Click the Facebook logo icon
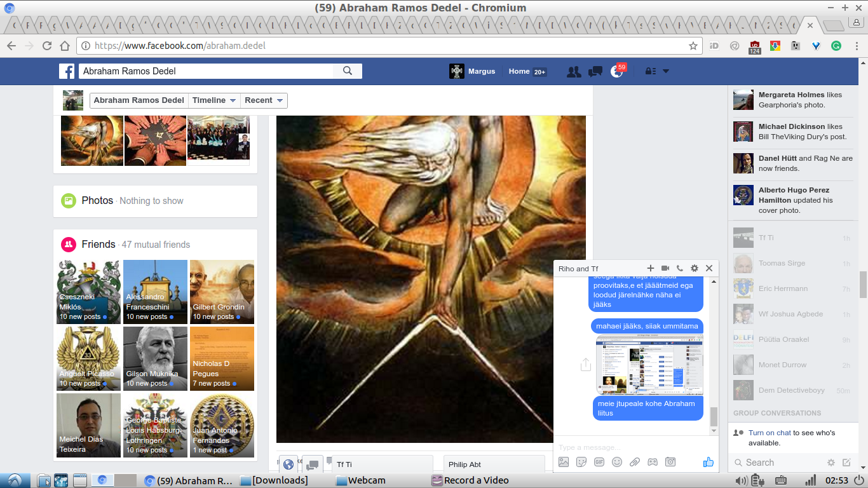The image size is (868, 488). pos(67,71)
